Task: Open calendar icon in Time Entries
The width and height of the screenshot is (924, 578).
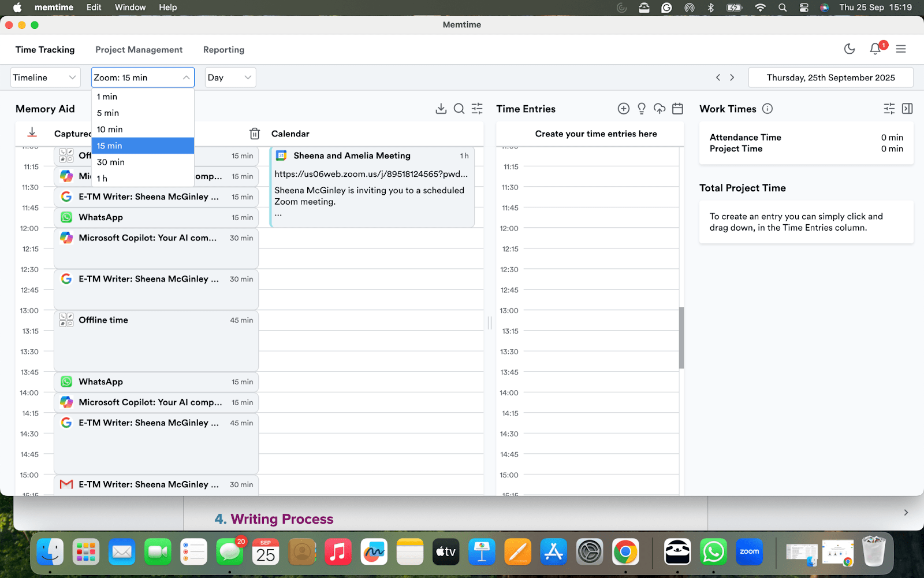Action: (678, 109)
